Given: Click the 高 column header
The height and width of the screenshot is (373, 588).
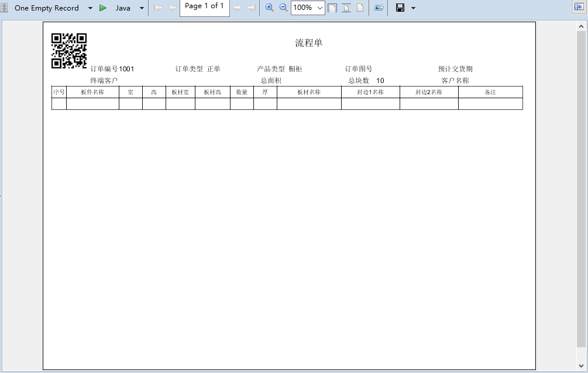Looking at the screenshot, I should tap(154, 92).
